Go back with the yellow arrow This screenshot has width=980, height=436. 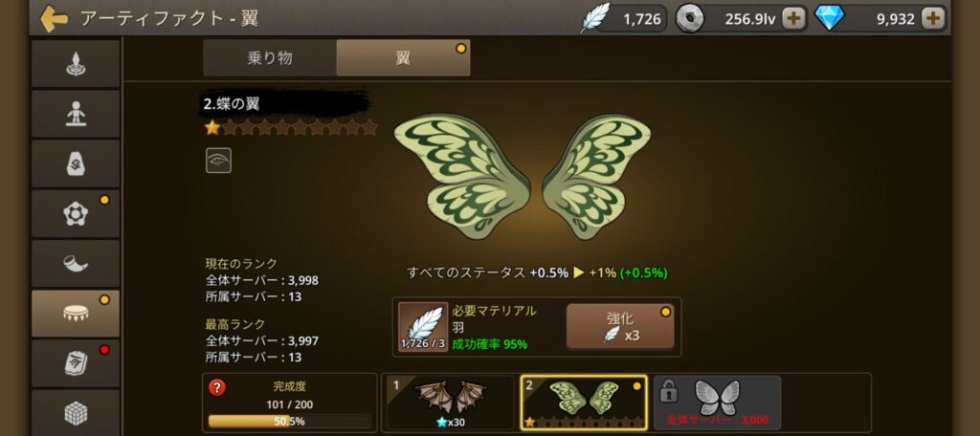54,18
